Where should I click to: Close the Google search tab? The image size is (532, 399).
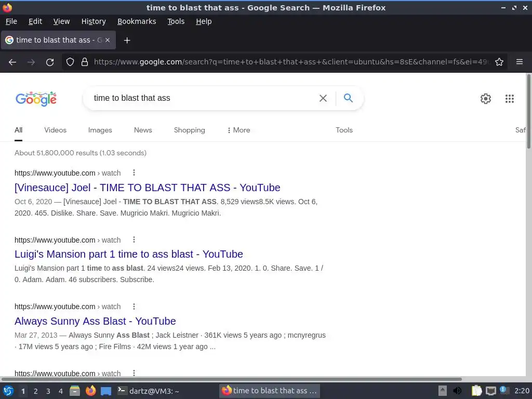(x=108, y=40)
